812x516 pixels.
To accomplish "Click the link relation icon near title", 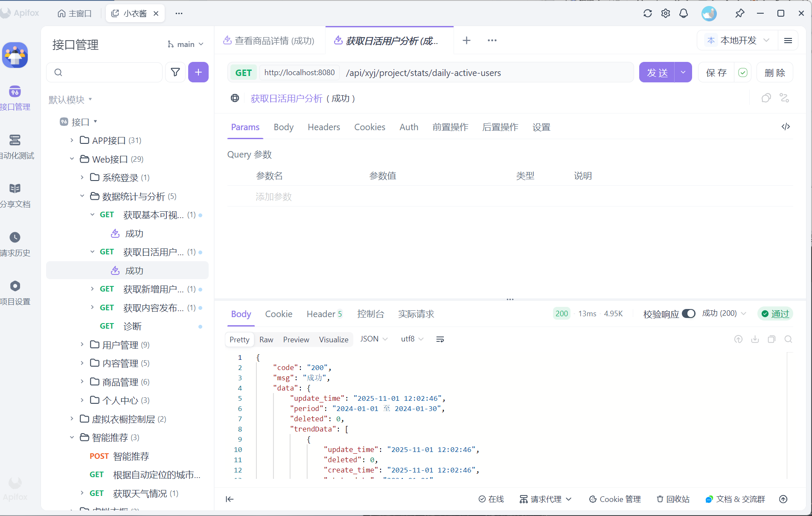I will tap(784, 98).
